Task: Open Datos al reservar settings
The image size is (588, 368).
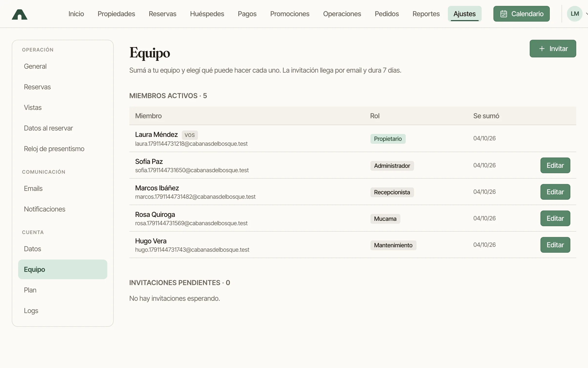Action: click(63, 128)
